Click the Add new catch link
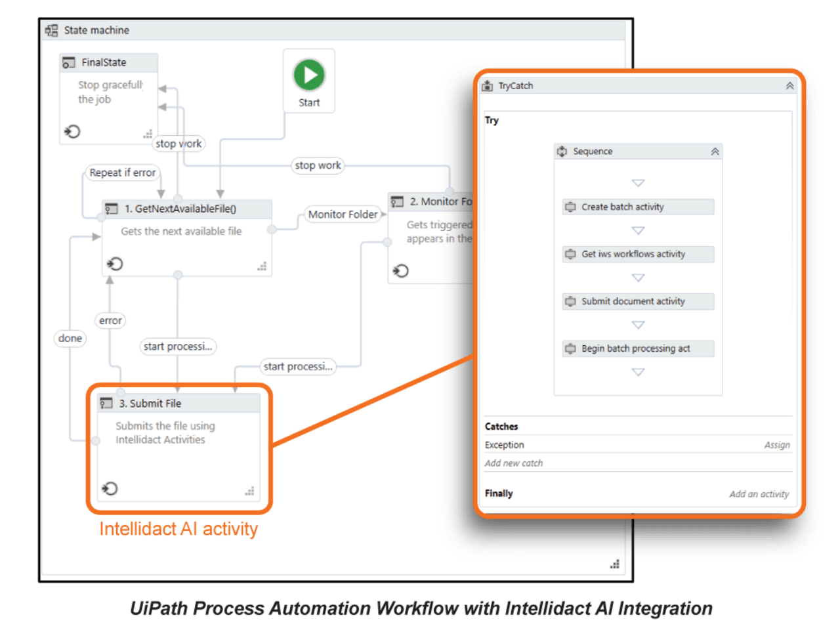840x630 pixels. pyautogui.click(x=514, y=463)
